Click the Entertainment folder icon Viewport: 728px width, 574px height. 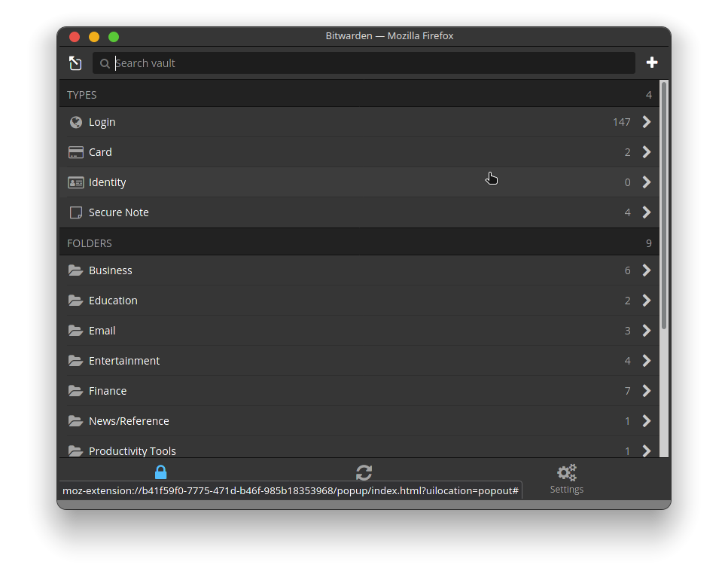[x=75, y=361]
